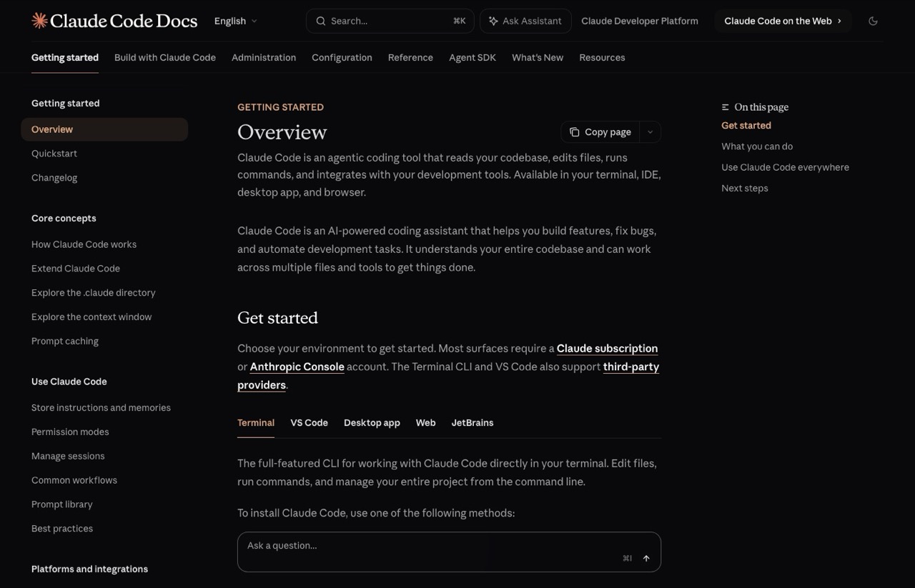Open the Search field
Viewport: 915px width, 588px height.
390,21
